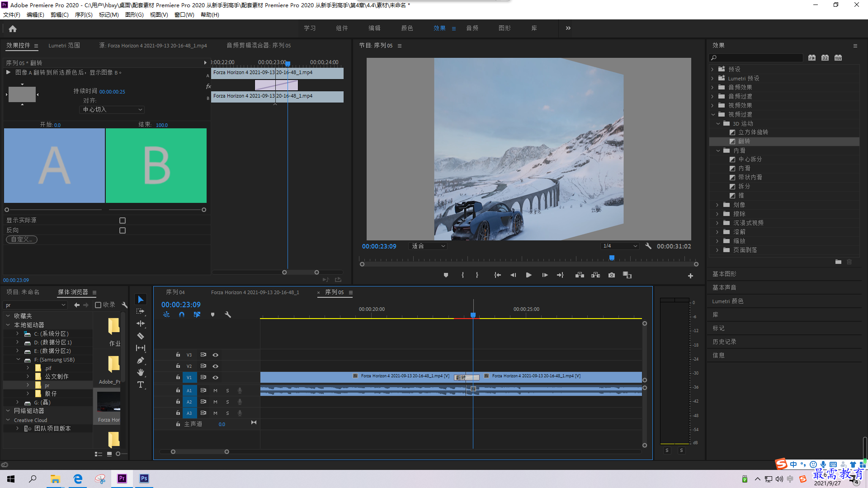Toggle V2 track output eye
868x488 pixels.
pyautogui.click(x=216, y=366)
